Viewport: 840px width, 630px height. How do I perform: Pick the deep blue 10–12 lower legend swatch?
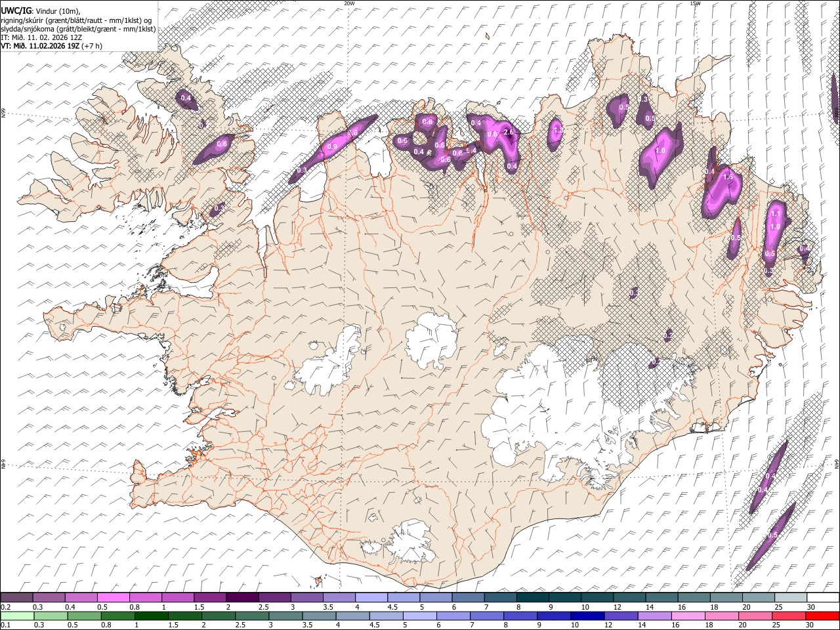[x=587, y=616]
